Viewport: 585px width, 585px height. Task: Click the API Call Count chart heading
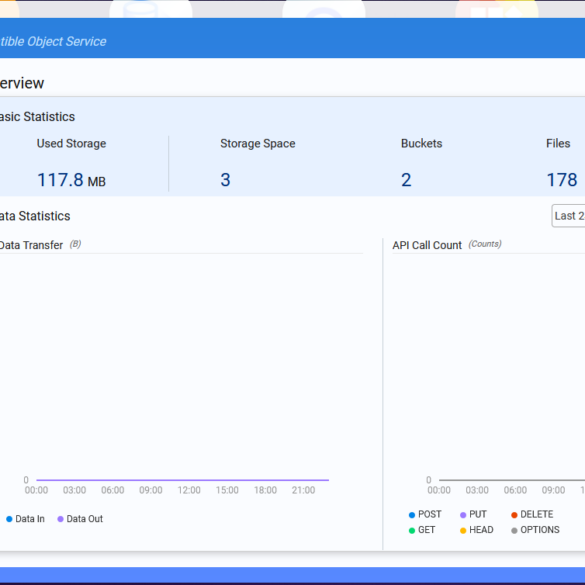[427, 245]
